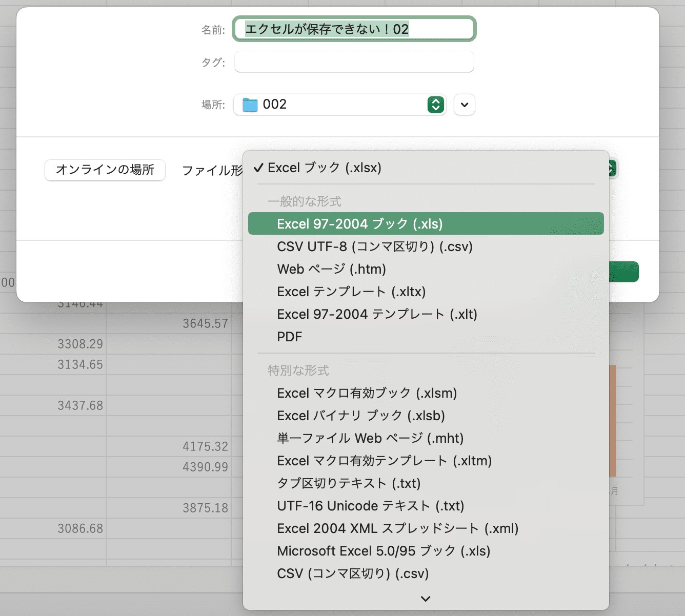Open the location popup stepper arrows
Viewport: 685px width, 616px height.
tap(435, 105)
